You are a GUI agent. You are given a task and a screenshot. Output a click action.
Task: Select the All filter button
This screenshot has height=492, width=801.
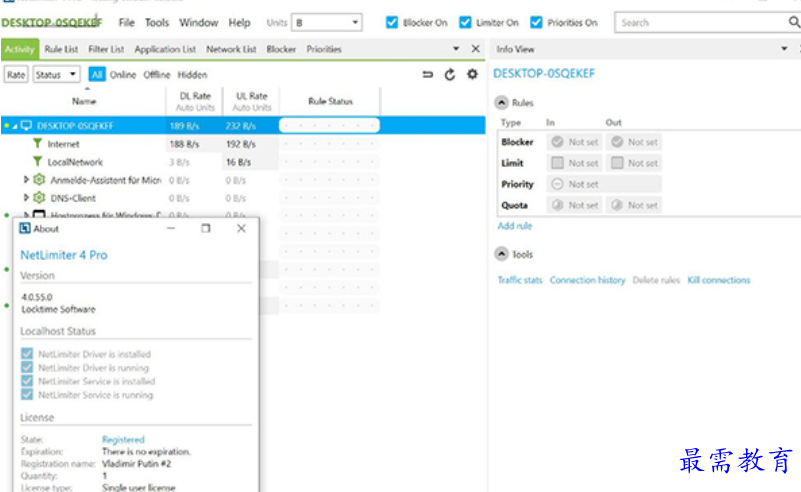pos(97,75)
